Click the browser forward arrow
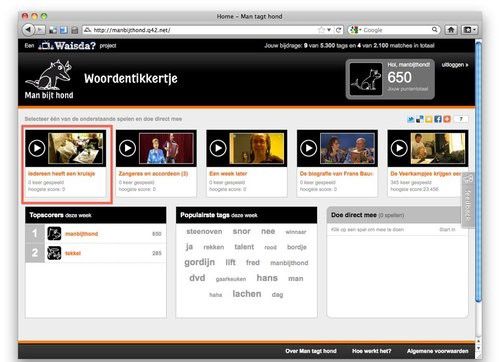 [40, 30]
